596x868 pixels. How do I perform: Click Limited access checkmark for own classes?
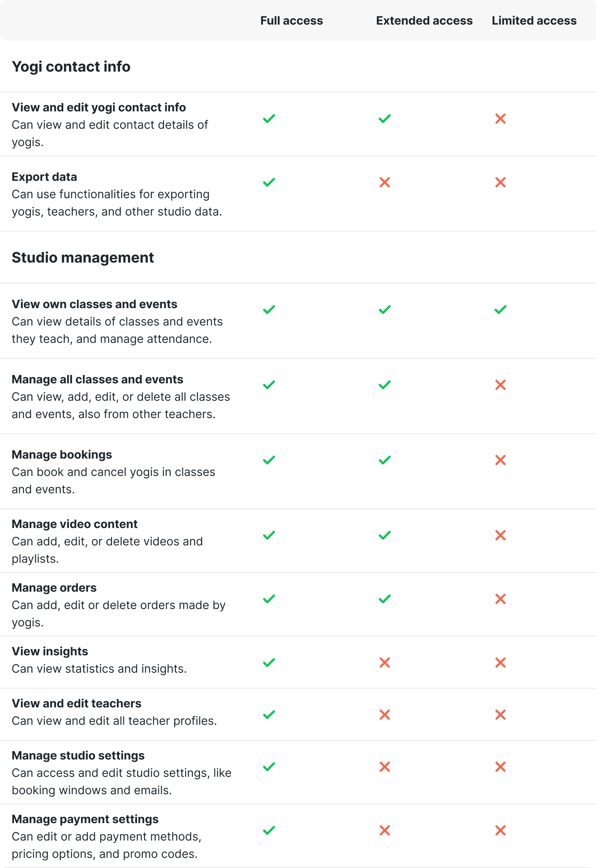[x=501, y=310]
